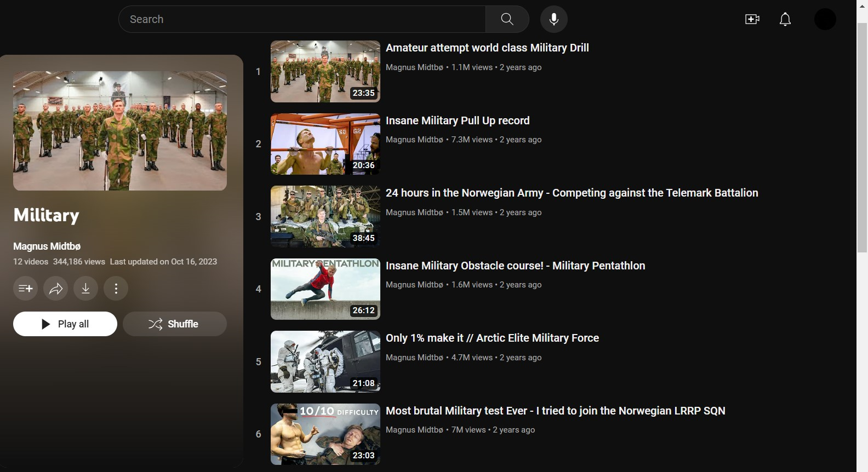
Task: Focus the Search input field
Action: [x=302, y=19]
